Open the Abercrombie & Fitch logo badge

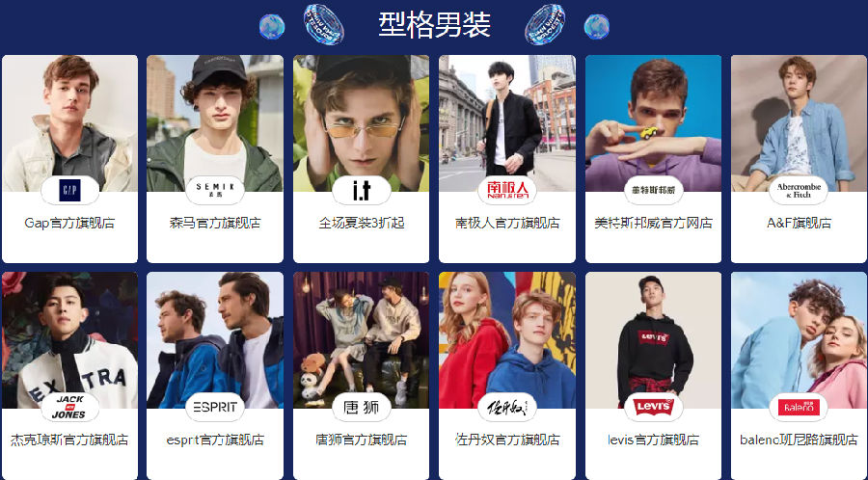point(799,190)
